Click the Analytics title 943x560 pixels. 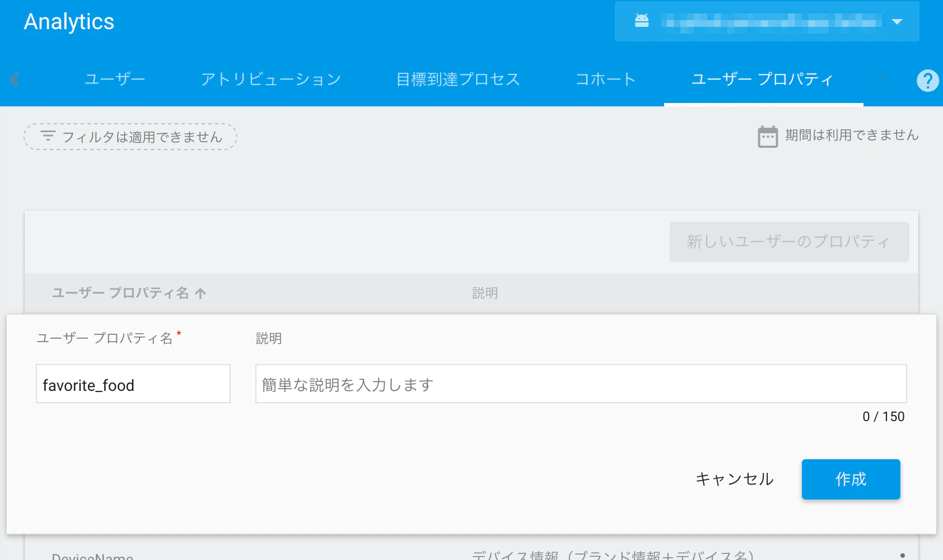(69, 22)
